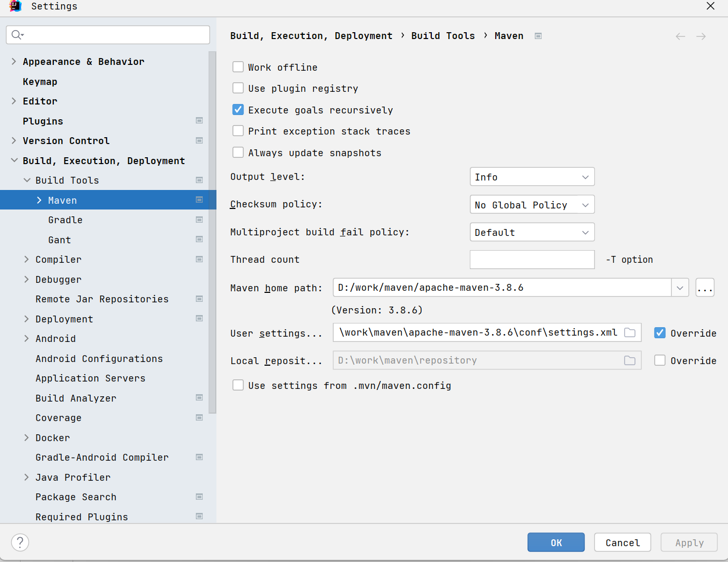This screenshot has height=562, width=728.
Task: Click the project-level icon beside Required Plugins
Action: [199, 517]
